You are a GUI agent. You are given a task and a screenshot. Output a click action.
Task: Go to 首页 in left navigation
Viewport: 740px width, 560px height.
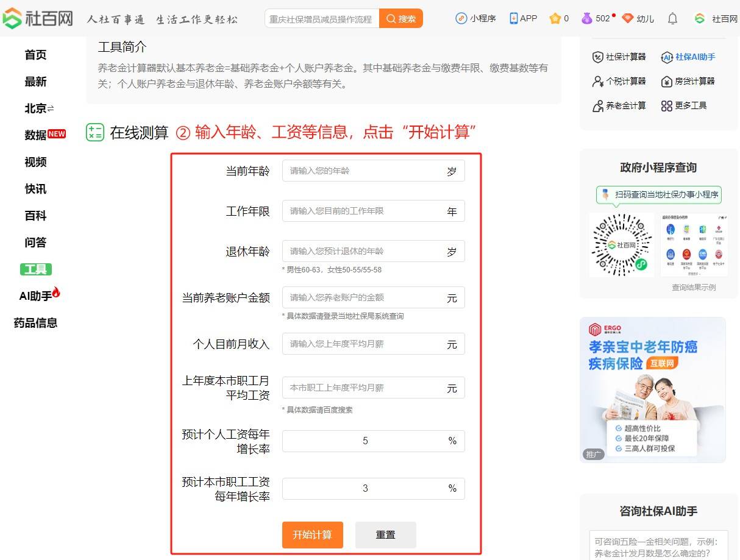[x=35, y=55]
